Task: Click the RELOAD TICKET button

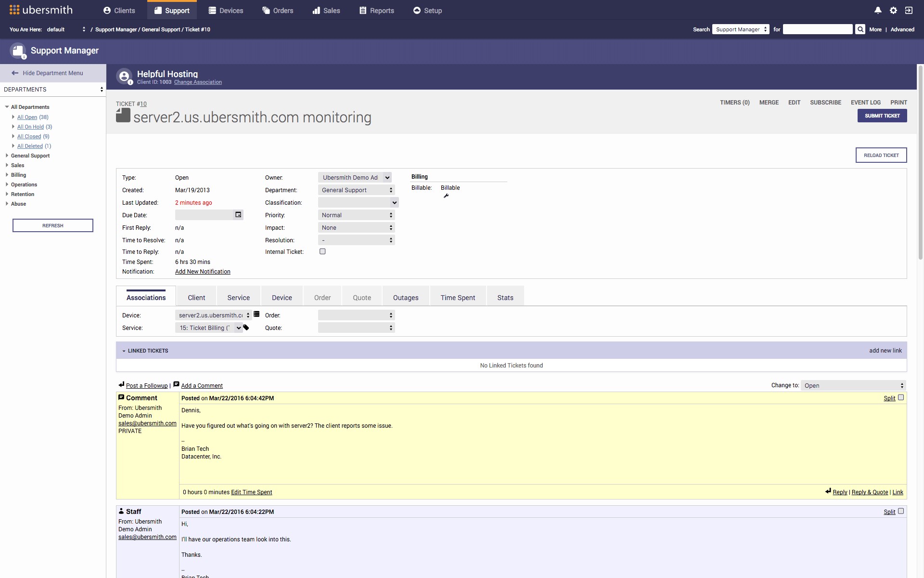Action: click(x=881, y=155)
